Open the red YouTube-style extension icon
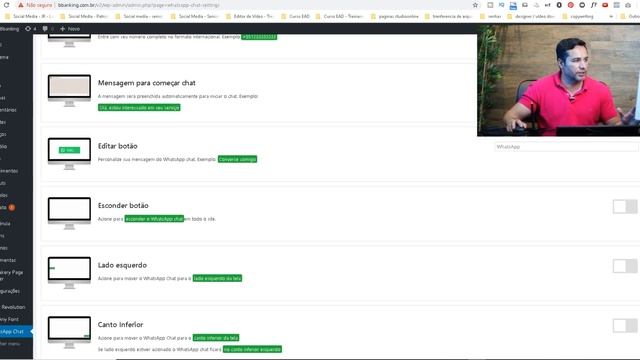640x360 pixels. (x=605, y=5)
